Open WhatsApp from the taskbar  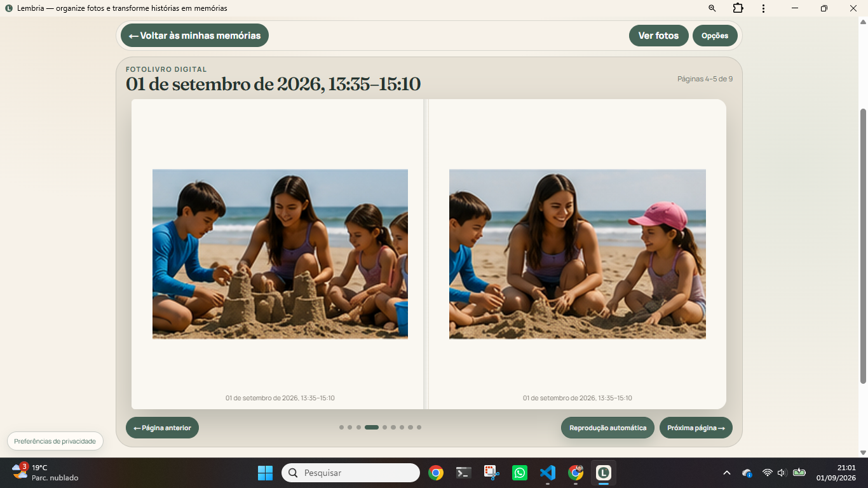click(520, 473)
